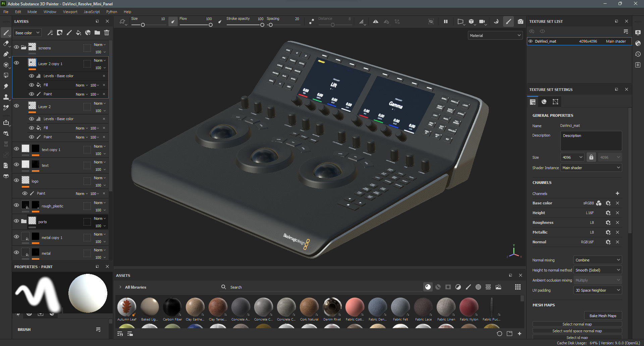This screenshot has height=346, width=644.
Task: Click Bake Mesh Maps button
Action: click(603, 315)
